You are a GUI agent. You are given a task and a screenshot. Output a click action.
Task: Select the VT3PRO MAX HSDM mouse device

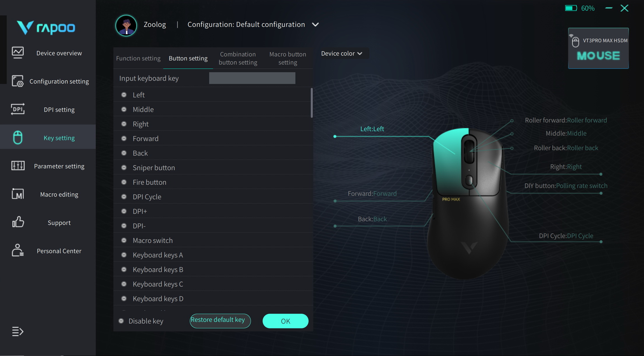[x=598, y=48]
